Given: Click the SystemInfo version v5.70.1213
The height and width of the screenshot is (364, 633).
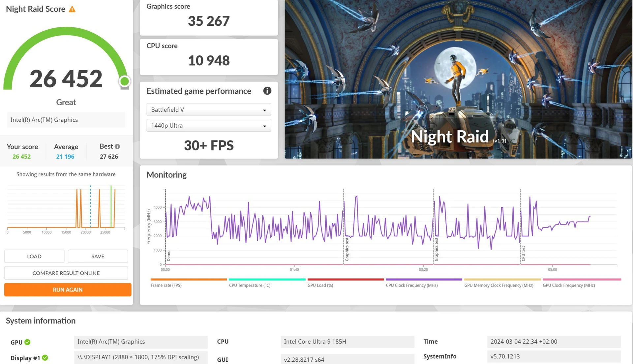Looking at the screenshot, I should (554, 356).
